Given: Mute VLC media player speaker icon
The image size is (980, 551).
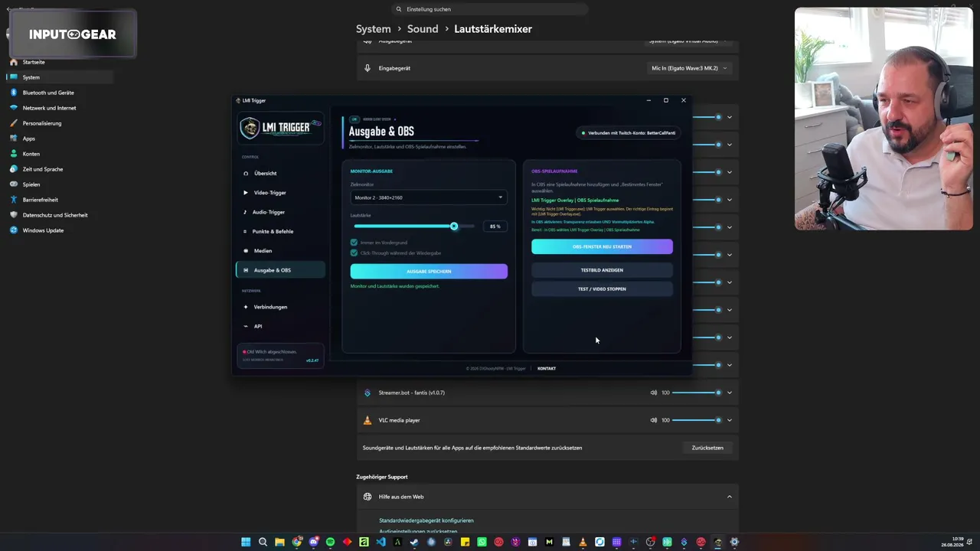Looking at the screenshot, I should 654,420.
